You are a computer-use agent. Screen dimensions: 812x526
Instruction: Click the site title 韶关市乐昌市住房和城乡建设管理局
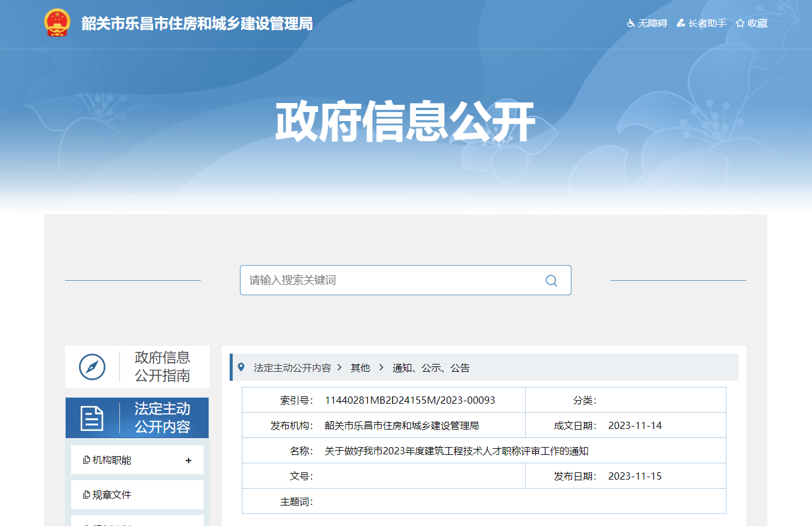point(197,23)
